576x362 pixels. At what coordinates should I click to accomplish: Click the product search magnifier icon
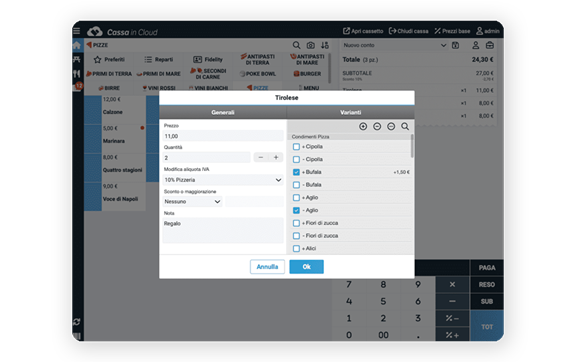pyautogui.click(x=296, y=45)
